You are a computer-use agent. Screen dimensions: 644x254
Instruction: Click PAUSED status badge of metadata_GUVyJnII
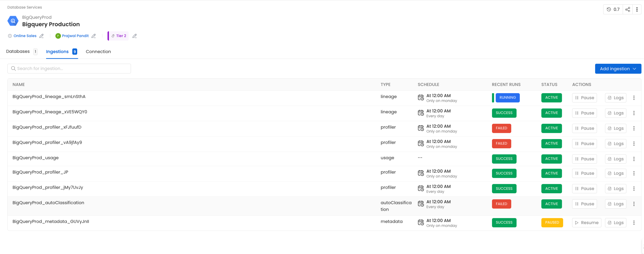(552, 223)
